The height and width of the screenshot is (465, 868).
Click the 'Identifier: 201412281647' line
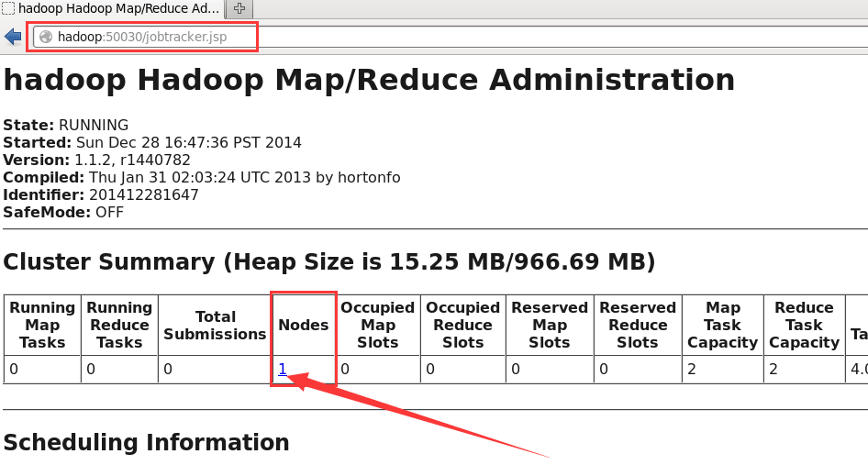pyautogui.click(x=101, y=194)
